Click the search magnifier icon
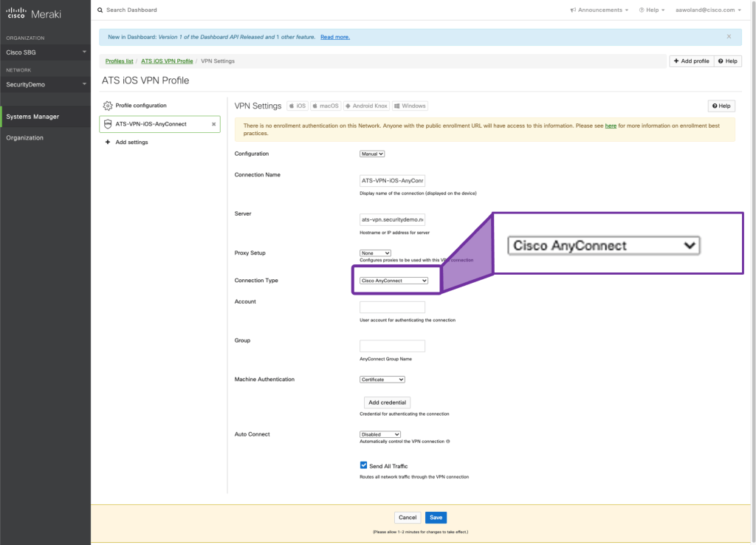Image resolution: width=756 pixels, height=545 pixels. pos(100,10)
